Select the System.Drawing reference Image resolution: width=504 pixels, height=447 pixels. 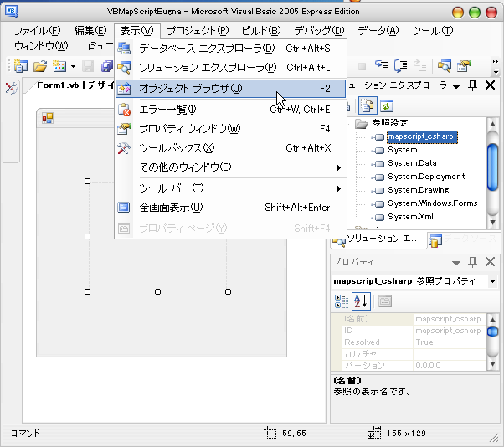point(418,190)
